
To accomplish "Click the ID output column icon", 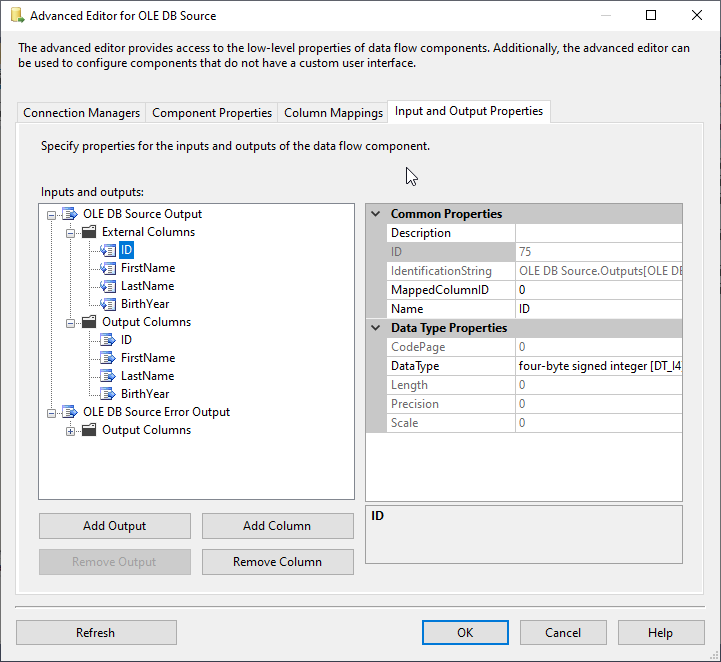I will click(x=108, y=340).
